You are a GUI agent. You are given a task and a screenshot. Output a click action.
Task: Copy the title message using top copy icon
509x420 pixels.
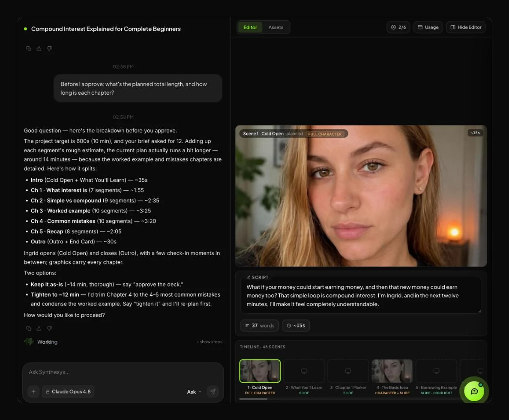tap(29, 49)
